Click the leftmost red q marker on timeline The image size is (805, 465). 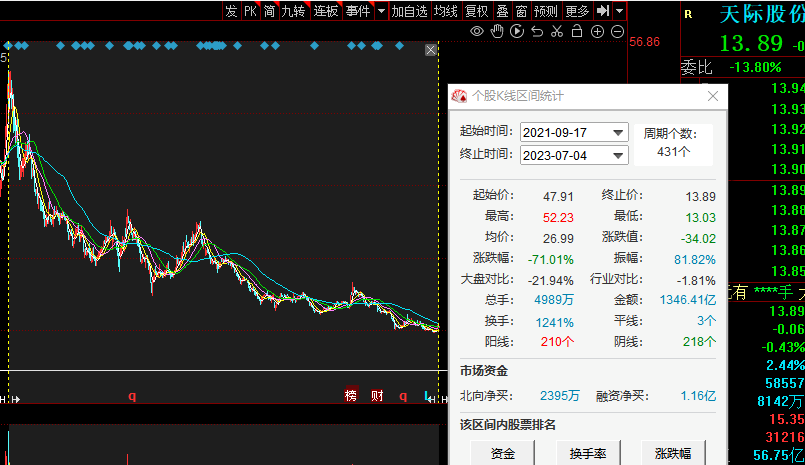pyautogui.click(x=132, y=396)
